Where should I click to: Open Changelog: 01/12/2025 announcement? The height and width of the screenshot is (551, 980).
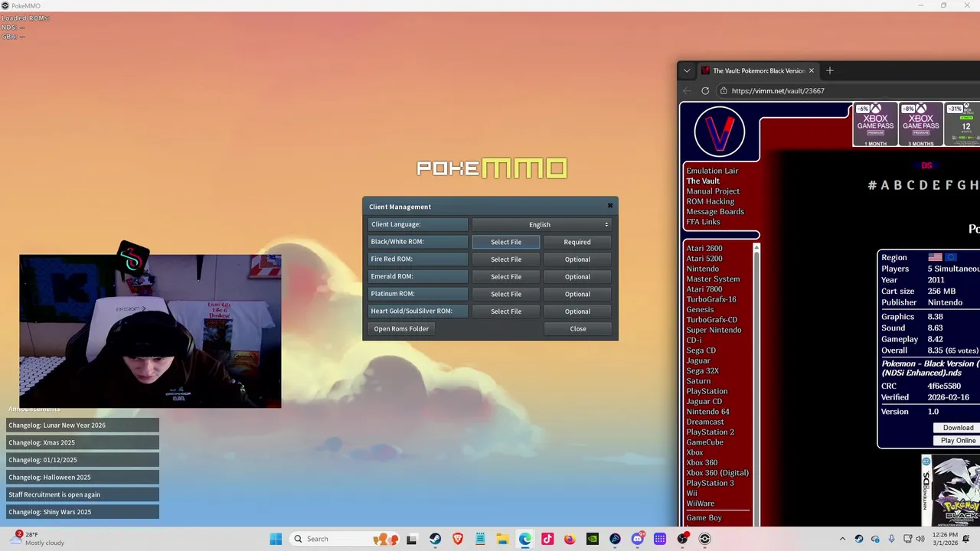pyautogui.click(x=83, y=460)
